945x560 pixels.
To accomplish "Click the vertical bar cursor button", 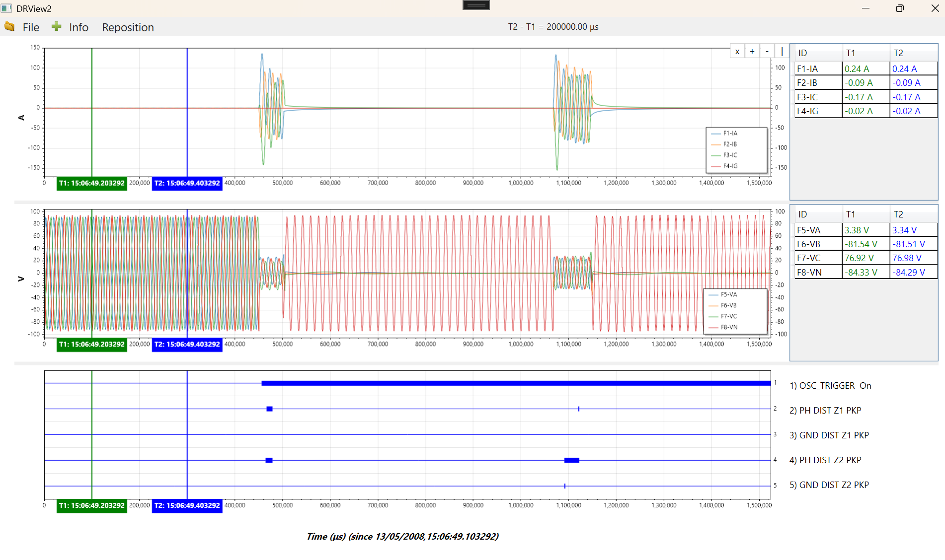I will point(782,51).
